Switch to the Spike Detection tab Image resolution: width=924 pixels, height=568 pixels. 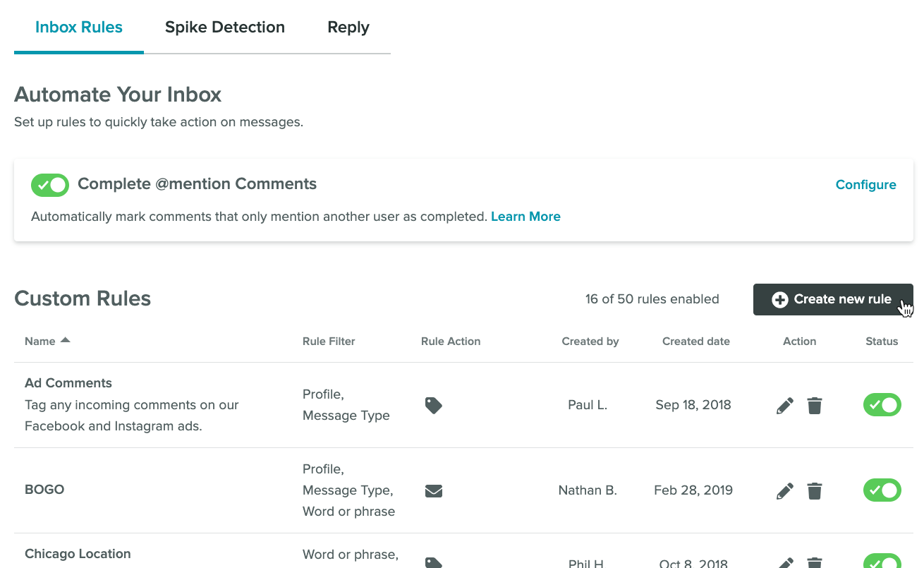(x=224, y=27)
